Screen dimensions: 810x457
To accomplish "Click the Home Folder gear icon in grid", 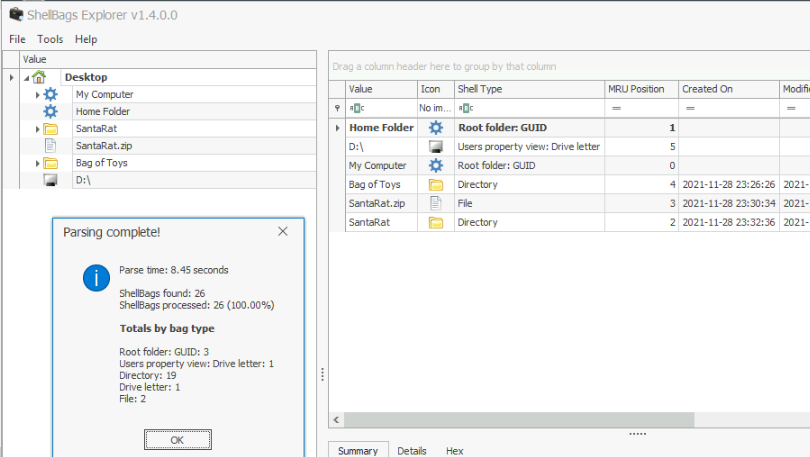I will click(x=436, y=128).
